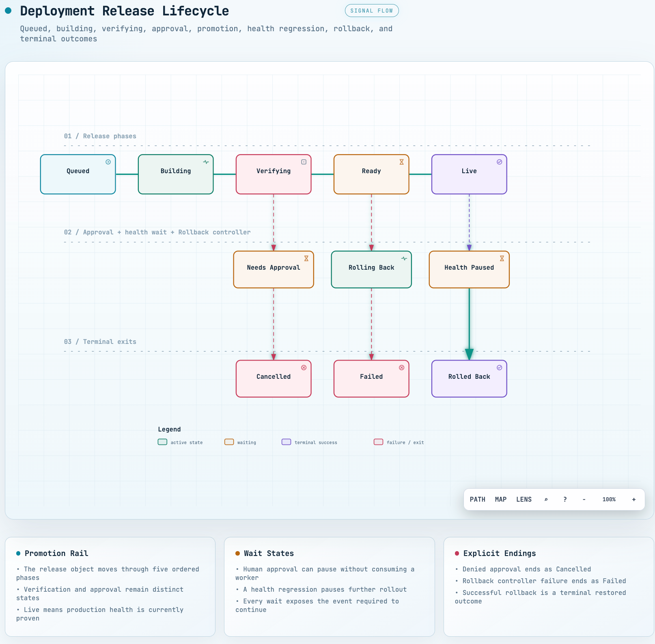Open help with the question mark button
Viewport: 655px width, 644px height.
565,499
